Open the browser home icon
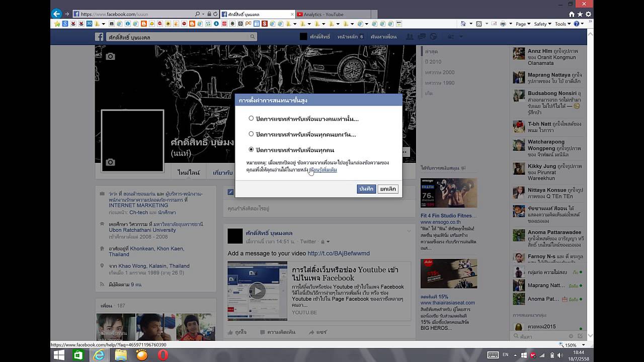Viewport: 644px width, 362px height. 571,14
